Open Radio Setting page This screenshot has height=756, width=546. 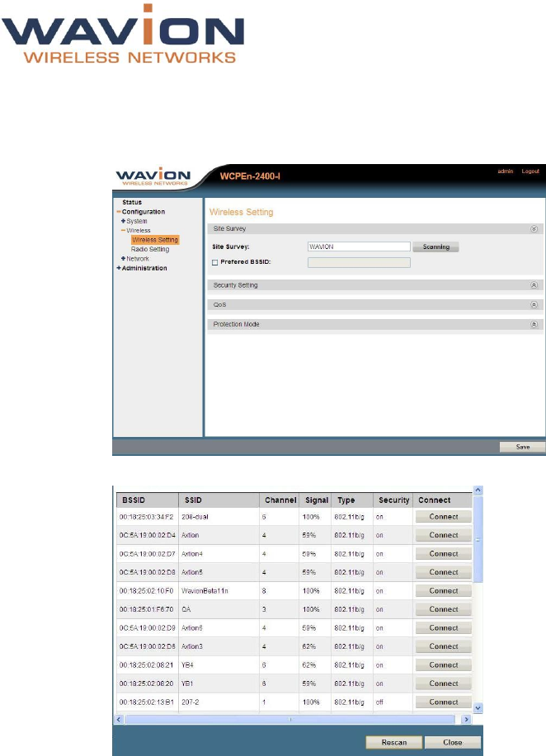(150, 249)
